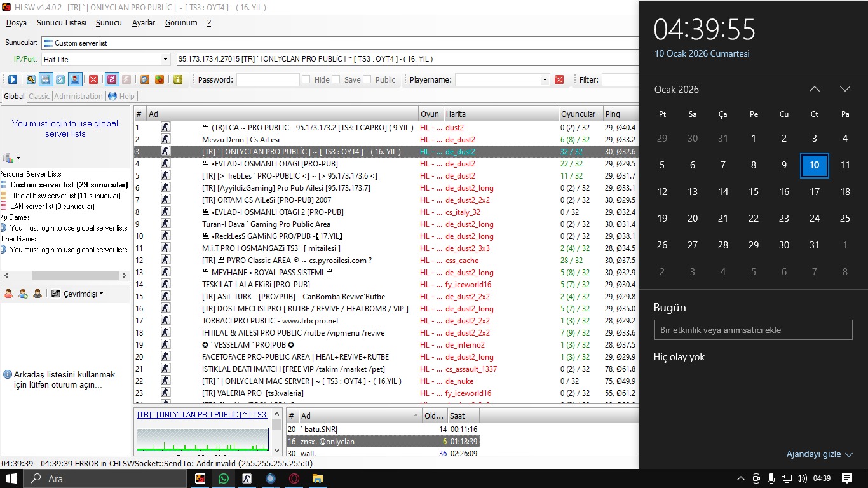Screen dimensions: 868x488
Task: Sort servers by Harita column header
Action: coord(501,114)
